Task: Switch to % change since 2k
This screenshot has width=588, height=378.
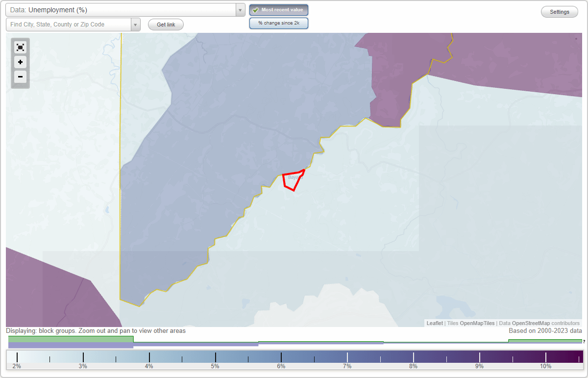Action: (x=279, y=23)
